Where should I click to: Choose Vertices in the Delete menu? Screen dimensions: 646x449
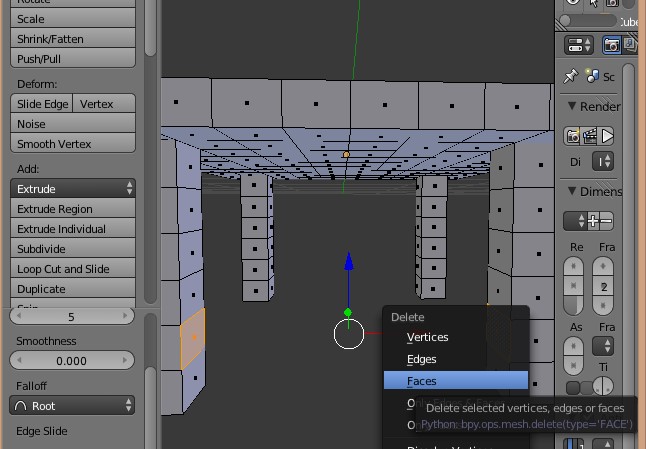coord(455,337)
